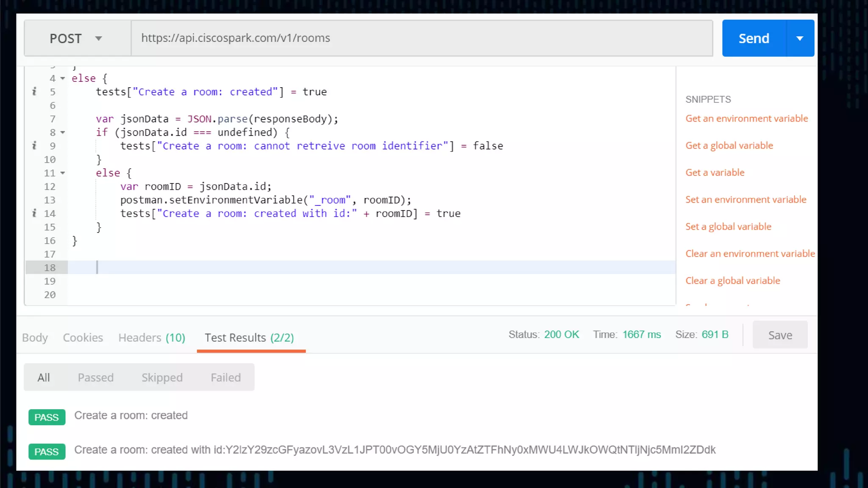
Task: Click info icon on line 14
Action: pyautogui.click(x=34, y=213)
